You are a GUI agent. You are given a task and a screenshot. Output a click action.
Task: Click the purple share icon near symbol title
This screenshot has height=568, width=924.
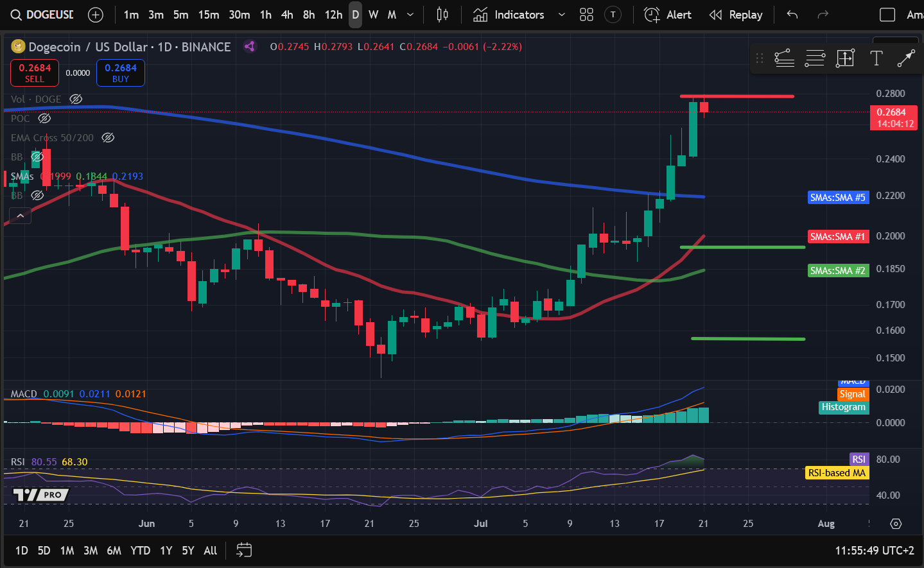pos(250,46)
